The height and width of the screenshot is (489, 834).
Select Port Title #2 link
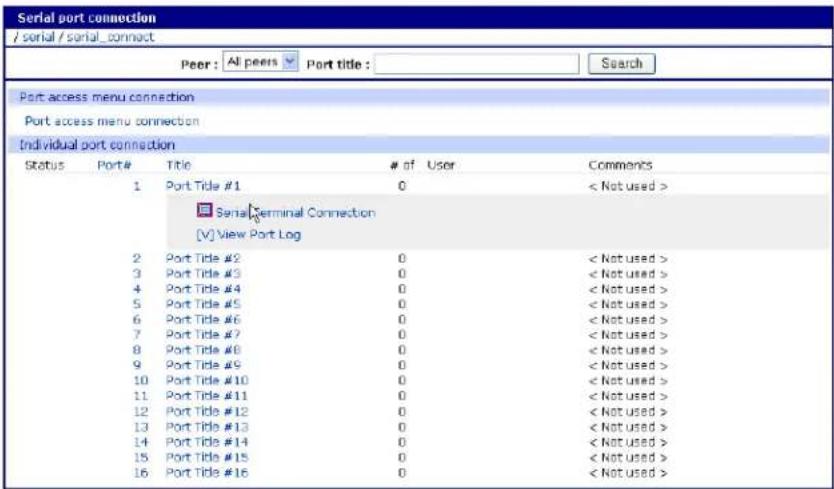click(203, 258)
